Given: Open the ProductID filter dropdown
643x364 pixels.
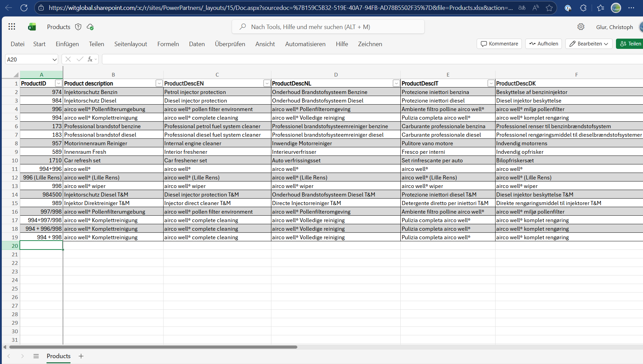Looking at the screenshot, I should point(59,83).
